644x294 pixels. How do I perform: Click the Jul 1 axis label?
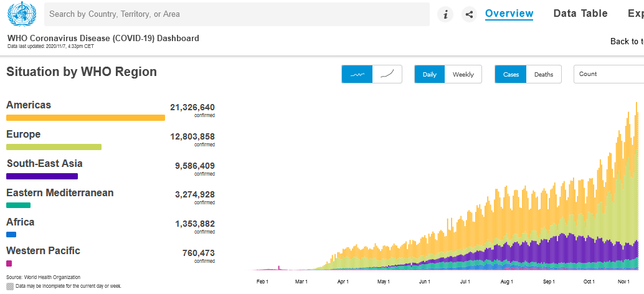pos(465,282)
